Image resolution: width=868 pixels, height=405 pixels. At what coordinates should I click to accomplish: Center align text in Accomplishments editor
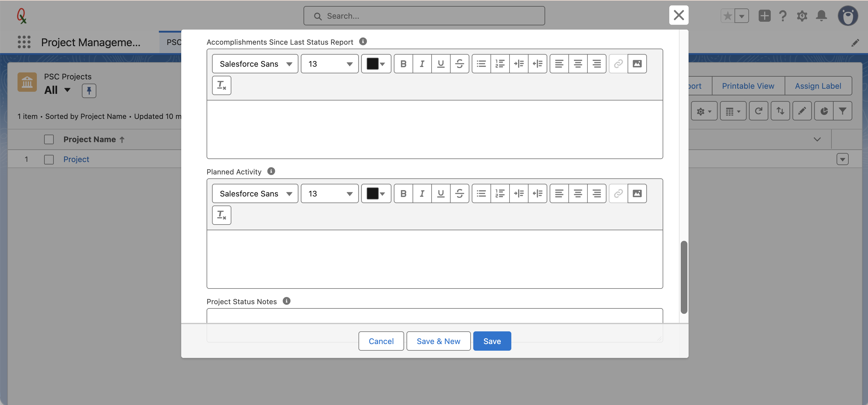click(578, 64)
